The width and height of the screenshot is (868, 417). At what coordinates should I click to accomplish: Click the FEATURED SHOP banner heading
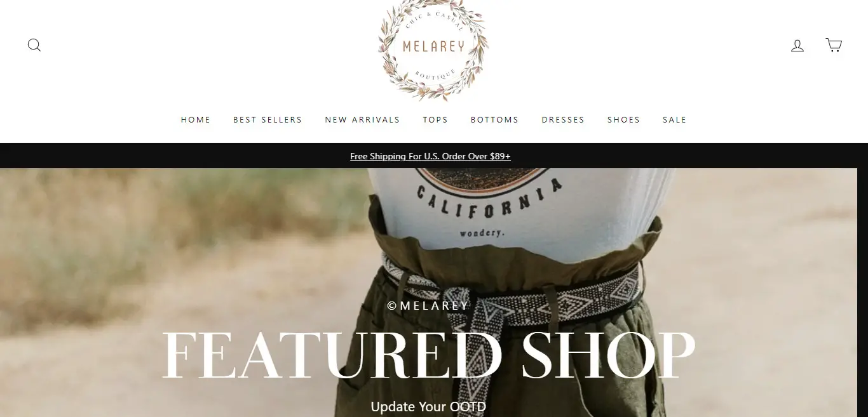pyautogui.click(x=429, y=355)
